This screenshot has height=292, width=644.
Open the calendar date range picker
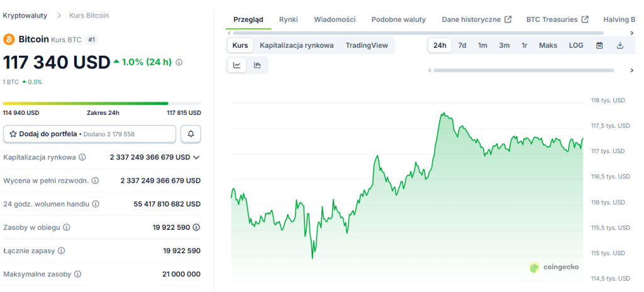599,45
